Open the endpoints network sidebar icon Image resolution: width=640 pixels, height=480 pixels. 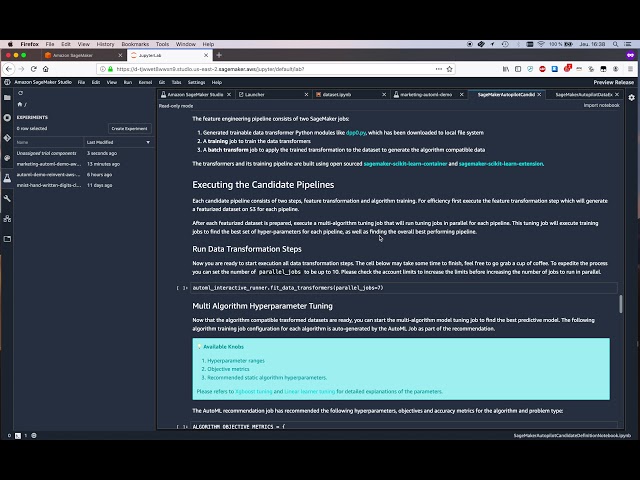(7, 218)
